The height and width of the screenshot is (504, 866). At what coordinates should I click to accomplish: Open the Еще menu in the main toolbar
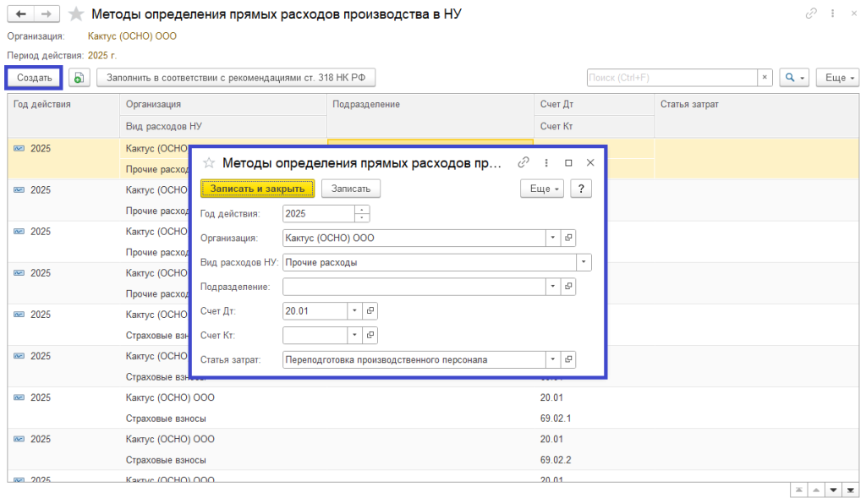click(x=836, y=78)
